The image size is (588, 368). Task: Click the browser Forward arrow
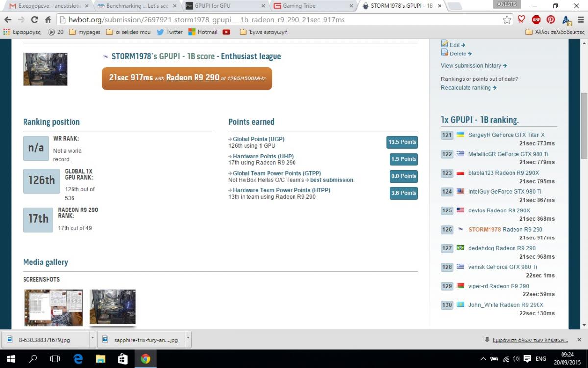[x=21, y=20]
